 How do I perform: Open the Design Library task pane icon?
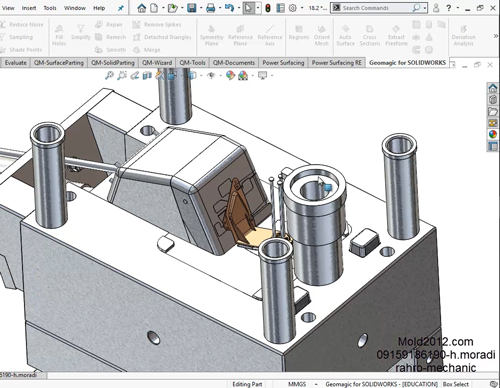(493, 100)
